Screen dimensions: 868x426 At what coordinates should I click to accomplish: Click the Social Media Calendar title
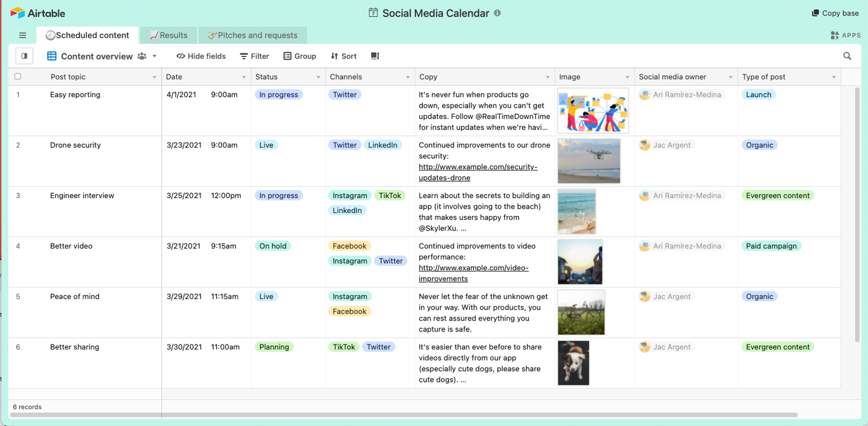(x=436, y=13)
